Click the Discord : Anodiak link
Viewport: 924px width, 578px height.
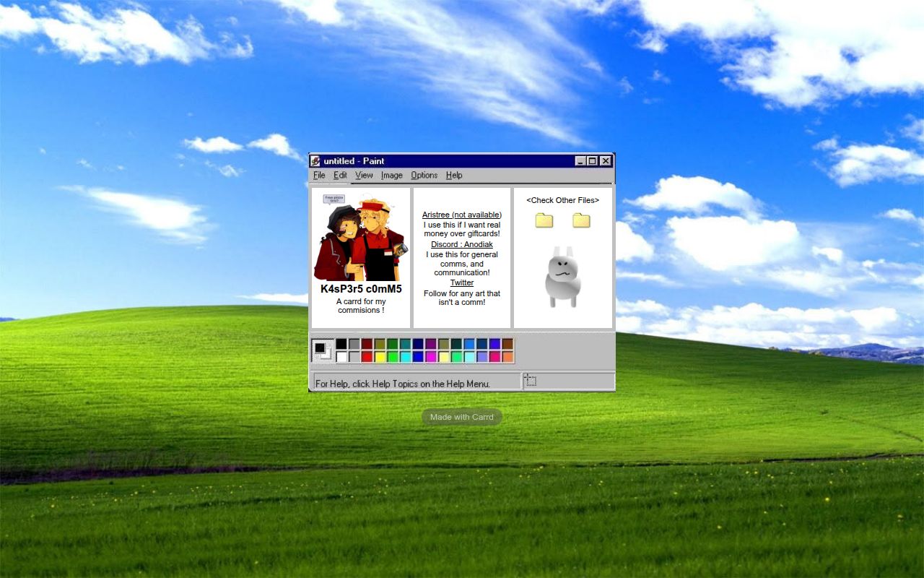coord(461,244)
